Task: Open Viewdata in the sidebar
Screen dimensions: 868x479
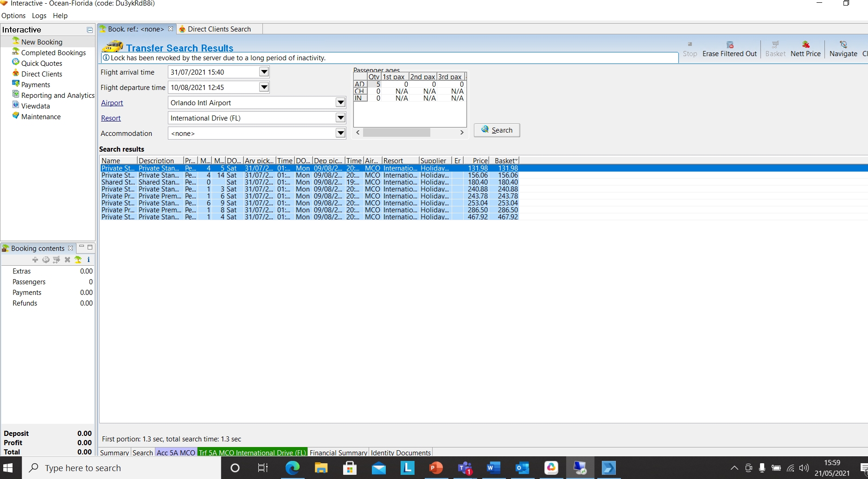Action: (35, 106)
